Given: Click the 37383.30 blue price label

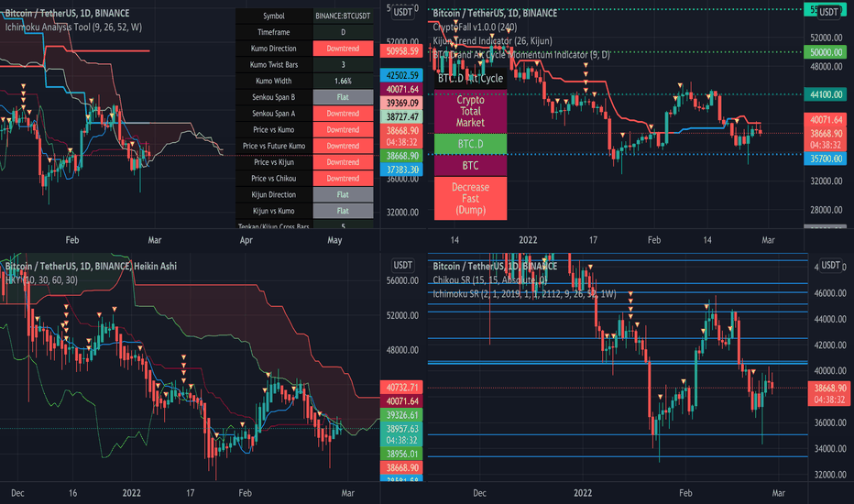Looking at the screenshot, I should coord(401,170).
